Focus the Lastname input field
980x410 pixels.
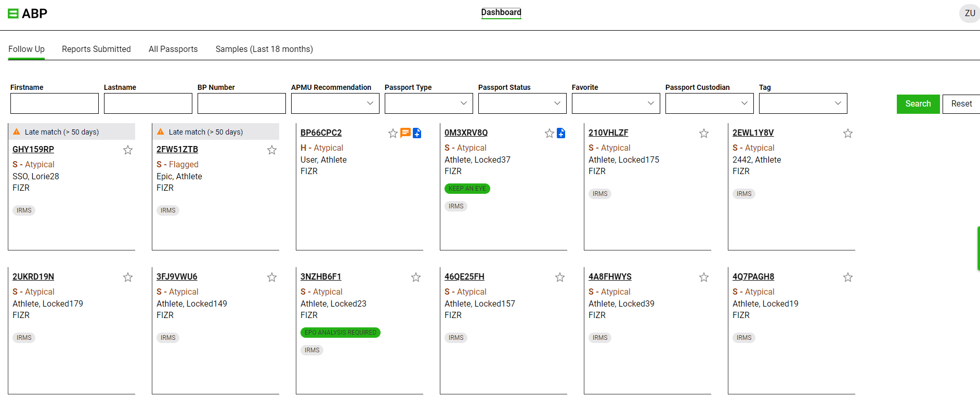click(148, 103)
